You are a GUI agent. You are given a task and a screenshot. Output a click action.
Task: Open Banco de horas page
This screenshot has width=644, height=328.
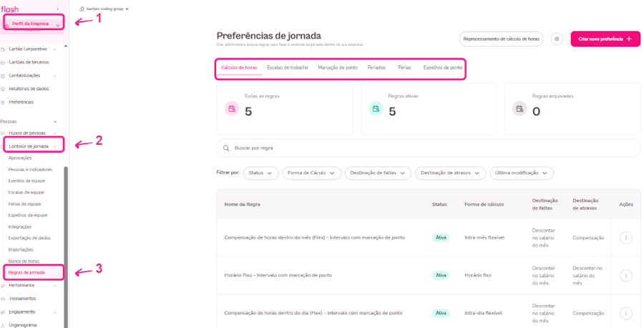(24, 261)
